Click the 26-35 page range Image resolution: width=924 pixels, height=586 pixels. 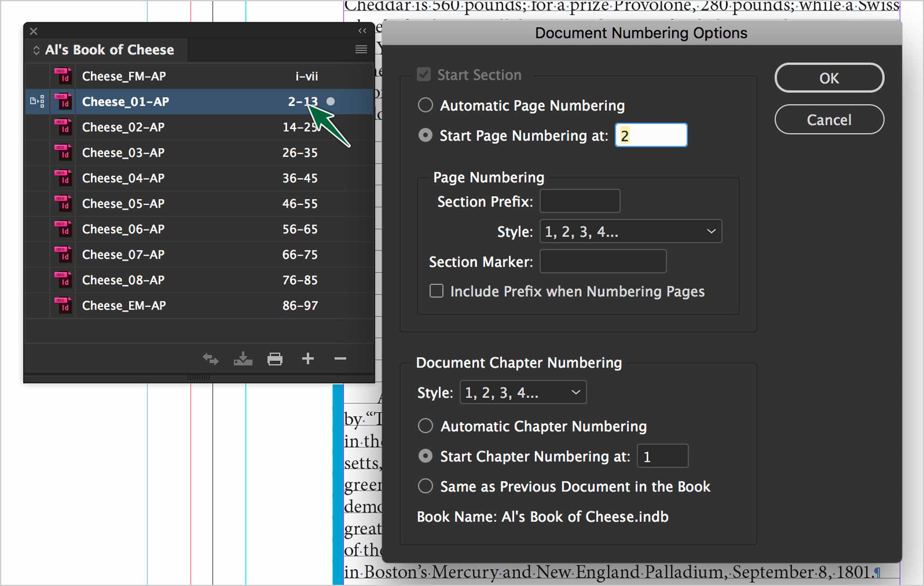[300, 153]
